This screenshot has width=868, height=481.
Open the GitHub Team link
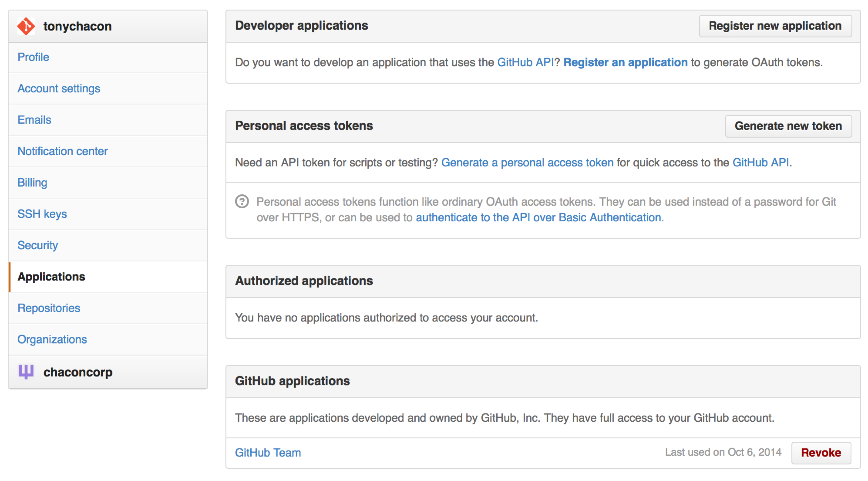pos(268,452)
